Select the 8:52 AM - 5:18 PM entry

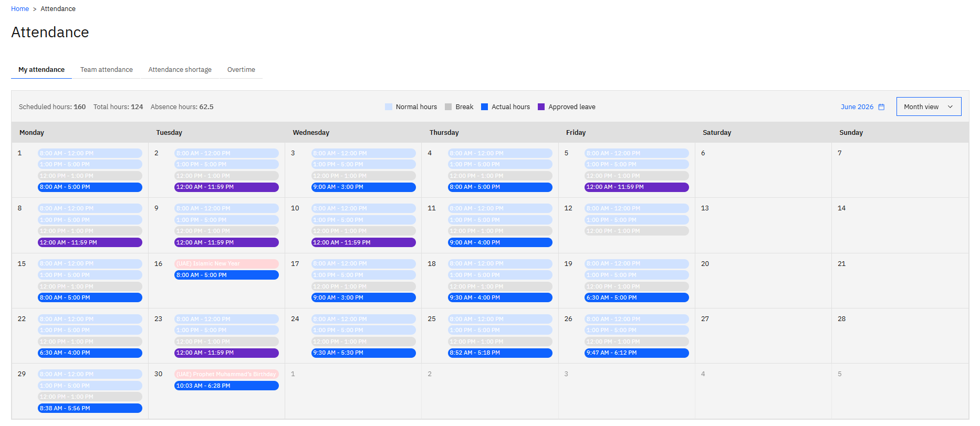[x=500, y=353]
